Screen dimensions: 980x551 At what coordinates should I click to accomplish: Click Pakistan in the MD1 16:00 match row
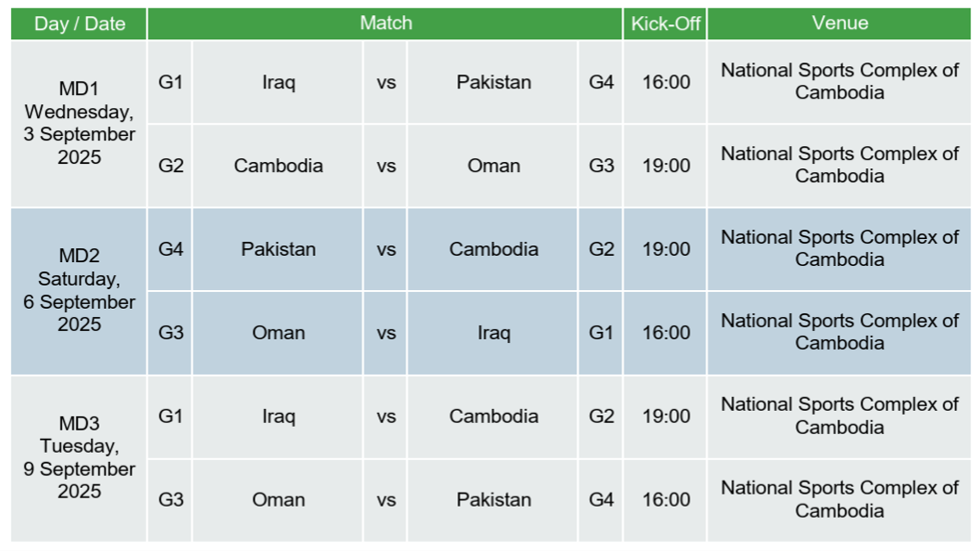[x=494, y=82]
